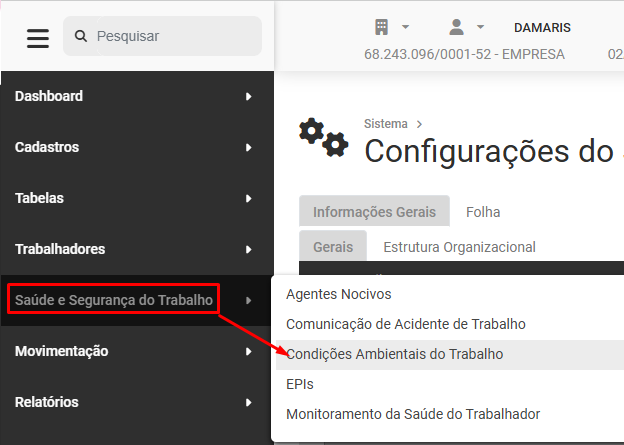Viewport: 624px width, 445px height.
Task: Switch to Estrutura Organizacional tab
Action: click(x=459, y=247)
